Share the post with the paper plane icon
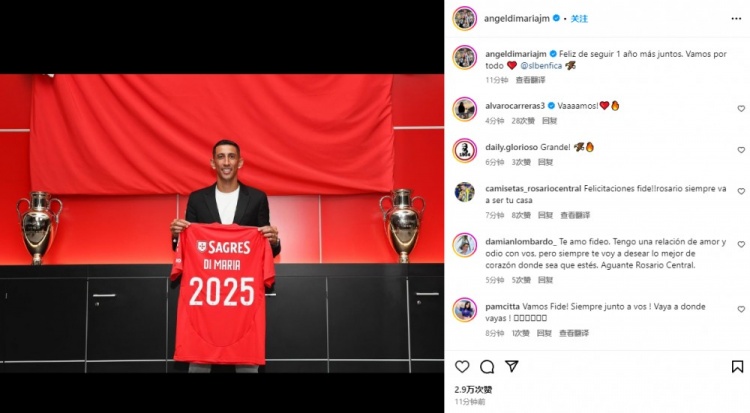Viewport: 750px width, 413px height. click(512, 367)
